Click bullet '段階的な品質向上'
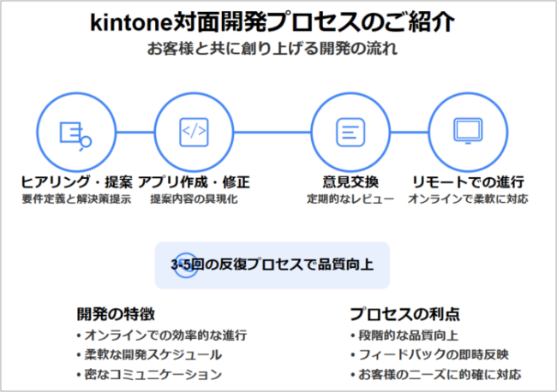Screen dimensions: 557x392 pos(404,336)
